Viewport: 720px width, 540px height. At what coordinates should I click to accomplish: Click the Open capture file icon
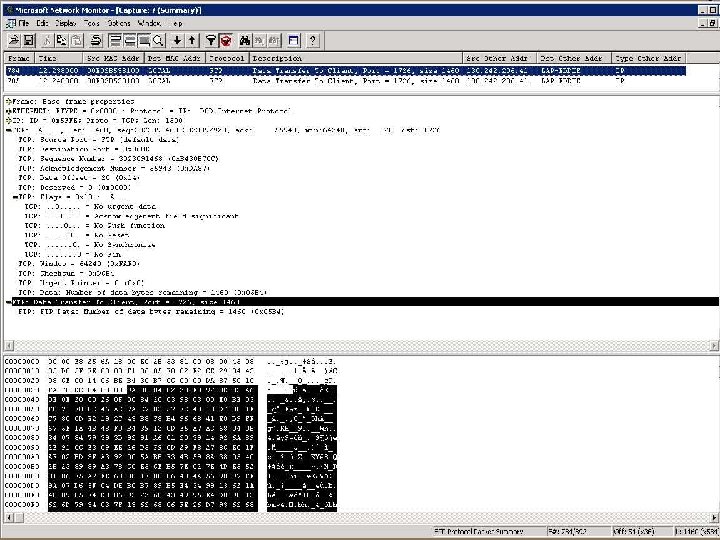(x=14, y=41)
